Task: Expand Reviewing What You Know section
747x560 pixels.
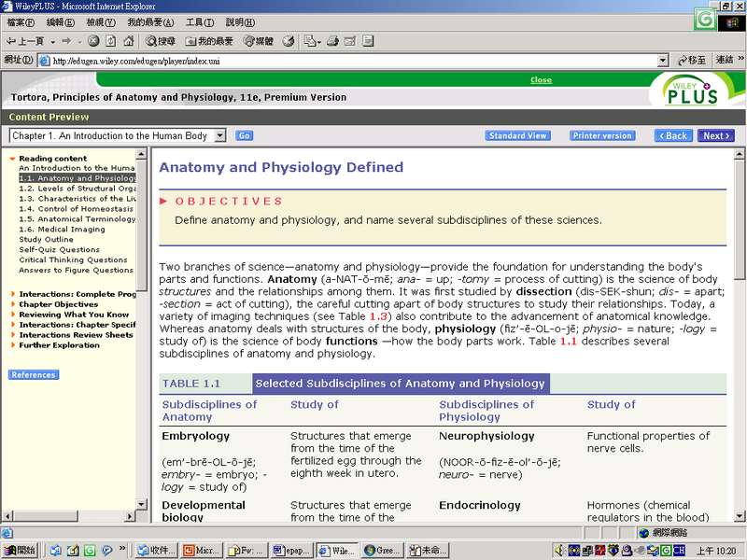Action: click(13, 315)
